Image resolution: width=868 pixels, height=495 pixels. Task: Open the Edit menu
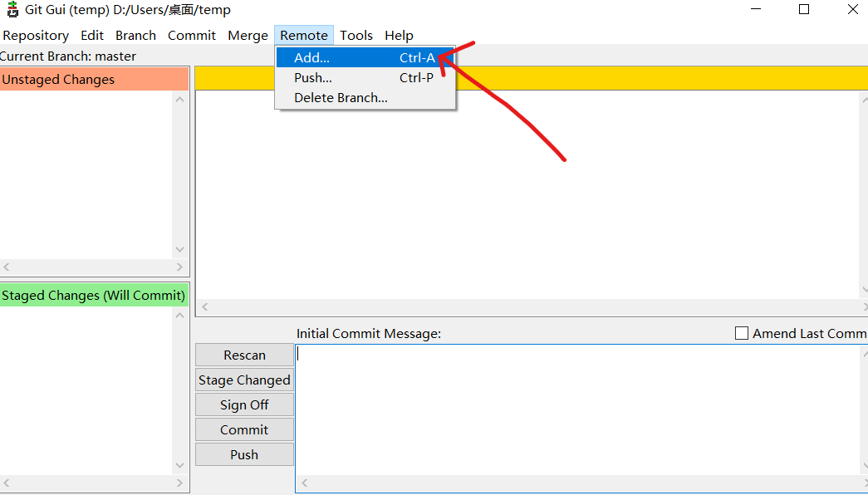(x=92, y=36)
